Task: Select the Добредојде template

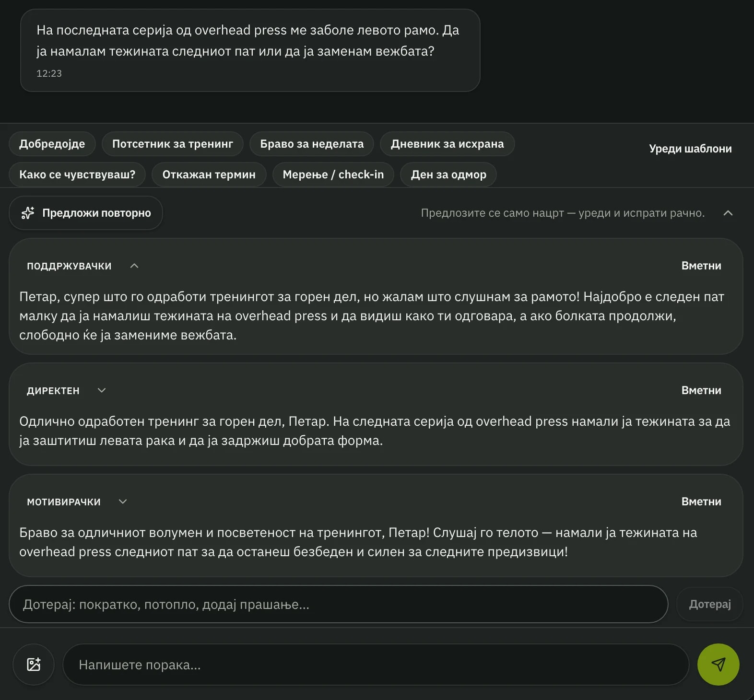Action: click(52, 144)
